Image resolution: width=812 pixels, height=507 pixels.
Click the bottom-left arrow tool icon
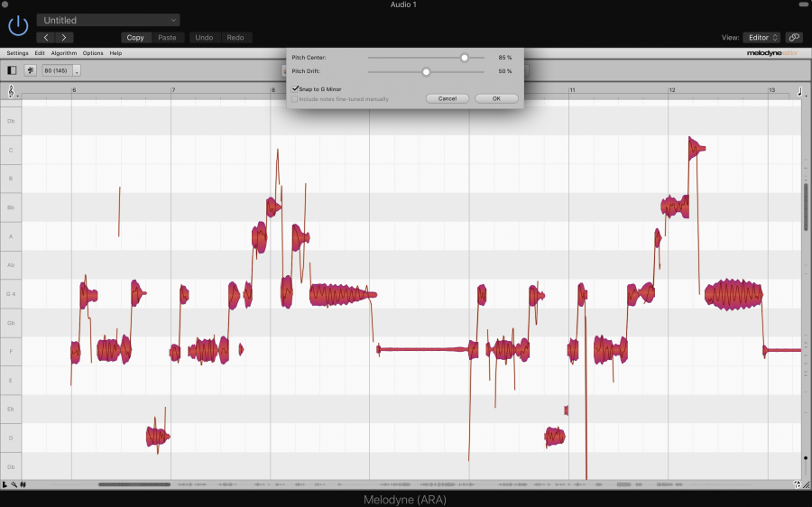pyautogui.click(x=5, y=484)
